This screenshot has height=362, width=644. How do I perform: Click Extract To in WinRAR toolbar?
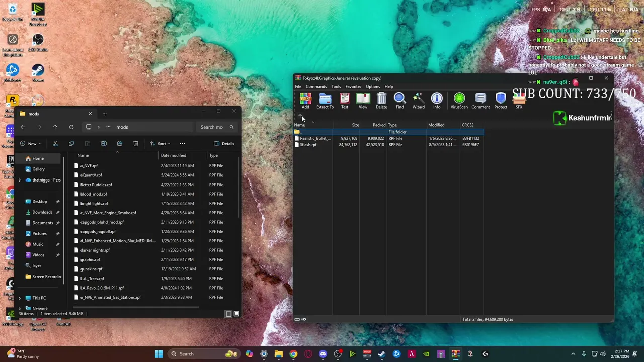325,101
